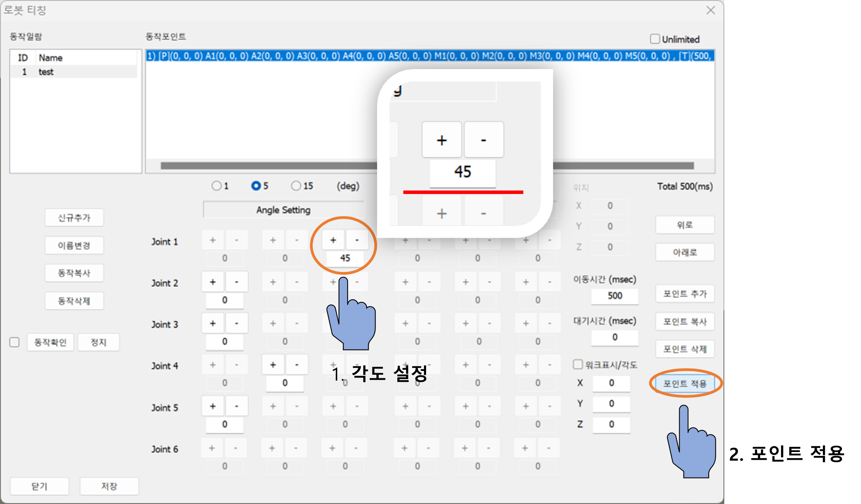
Task: Select the 1 degree radio option
Action: coord(216,186)
